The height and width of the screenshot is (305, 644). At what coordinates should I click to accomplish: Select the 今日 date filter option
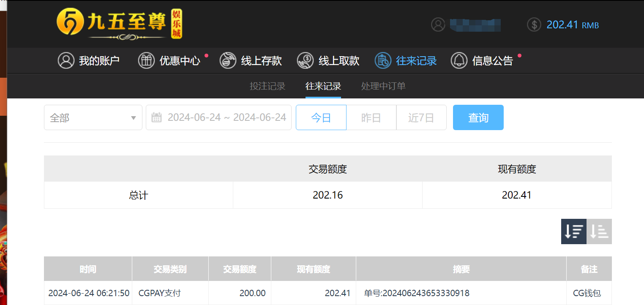(x=321, y=117)
